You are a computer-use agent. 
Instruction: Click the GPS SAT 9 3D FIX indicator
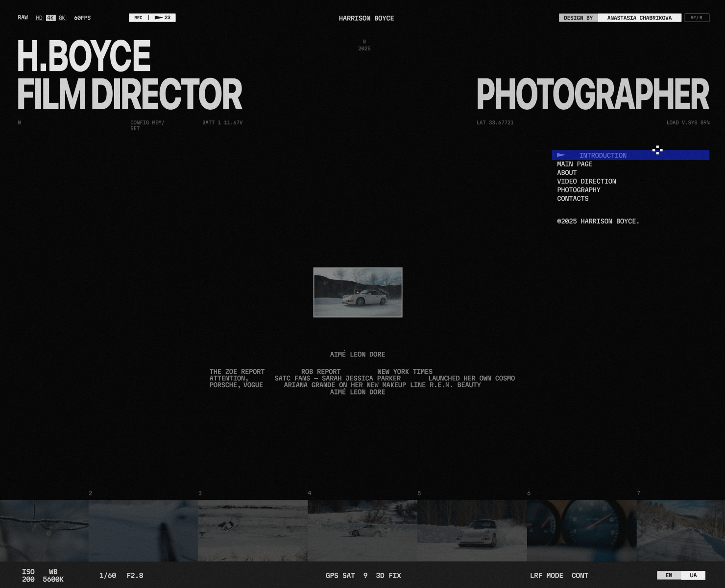coord(363,575)
